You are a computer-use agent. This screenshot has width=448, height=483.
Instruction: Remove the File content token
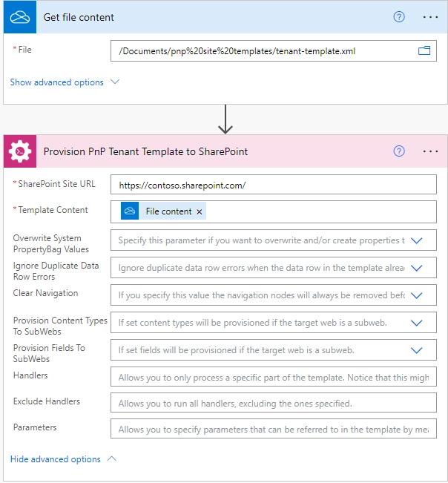click(200, 211)
